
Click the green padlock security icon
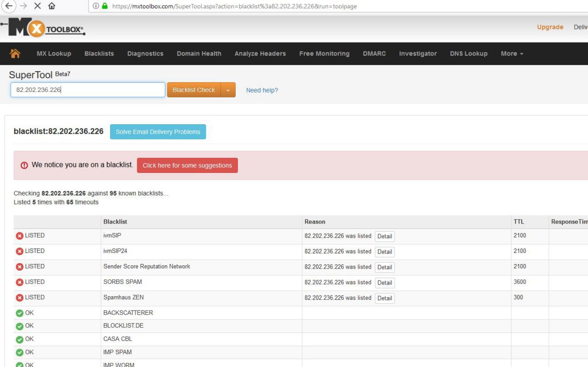(x=105, y=6)
